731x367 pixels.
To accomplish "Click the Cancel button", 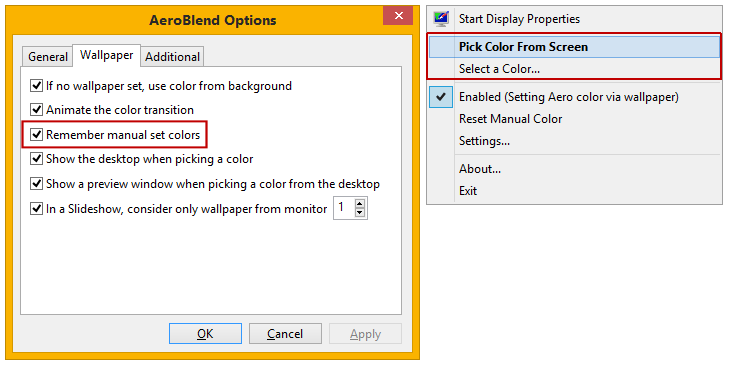I will click(x=285, y=334).
